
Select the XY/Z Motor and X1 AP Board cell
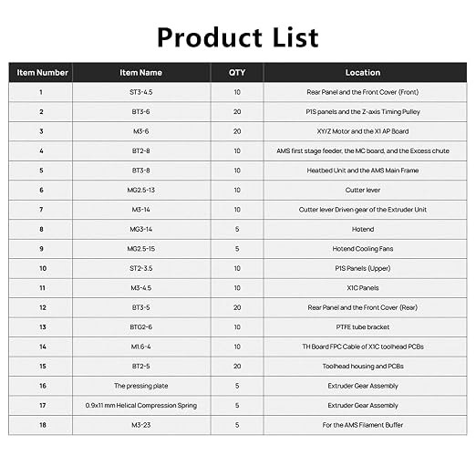pos(365,131)
